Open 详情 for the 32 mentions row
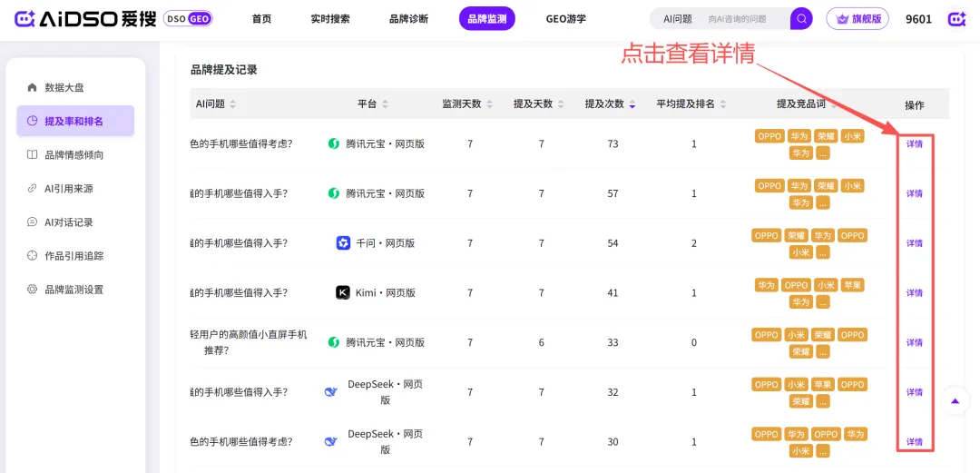The height and width of the screenshot is (473, 980). [915, 392]
